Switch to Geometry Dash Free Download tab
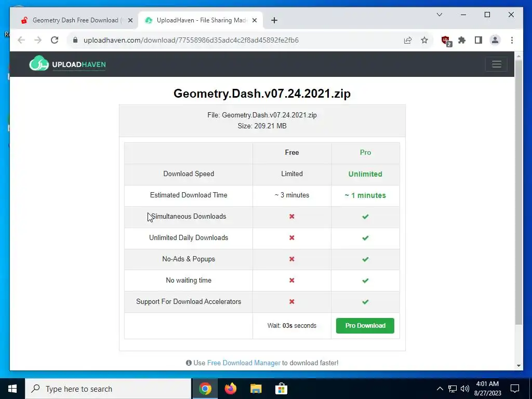 pos(75,20)
